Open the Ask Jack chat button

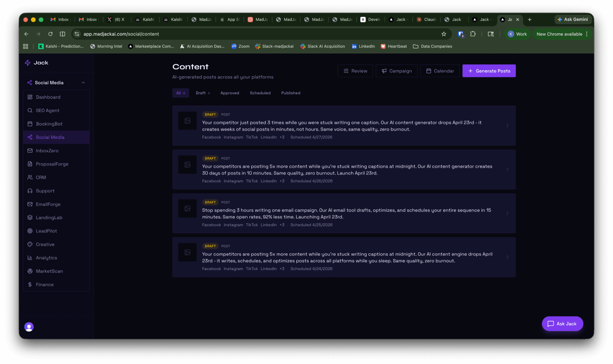[x=562, y=324]
